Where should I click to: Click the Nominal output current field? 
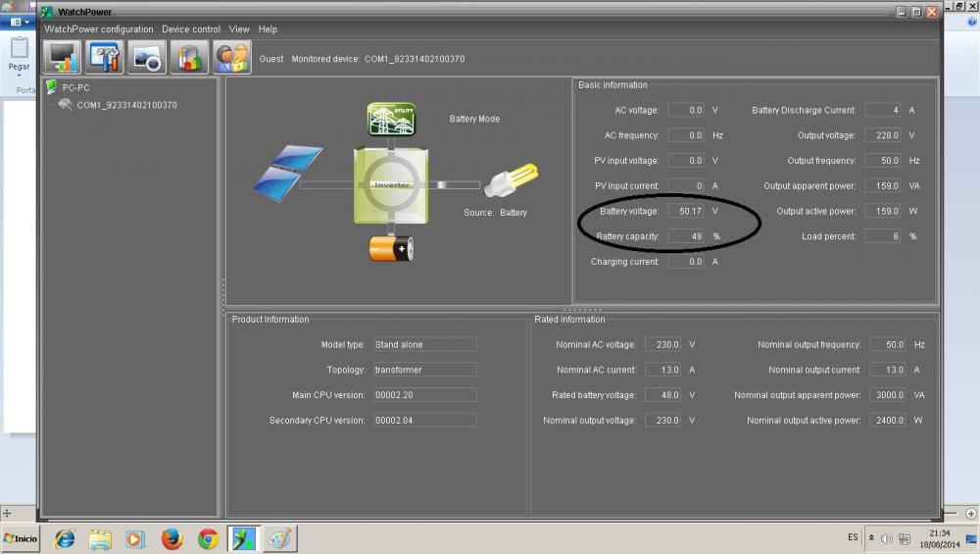[x=888, y=370]
